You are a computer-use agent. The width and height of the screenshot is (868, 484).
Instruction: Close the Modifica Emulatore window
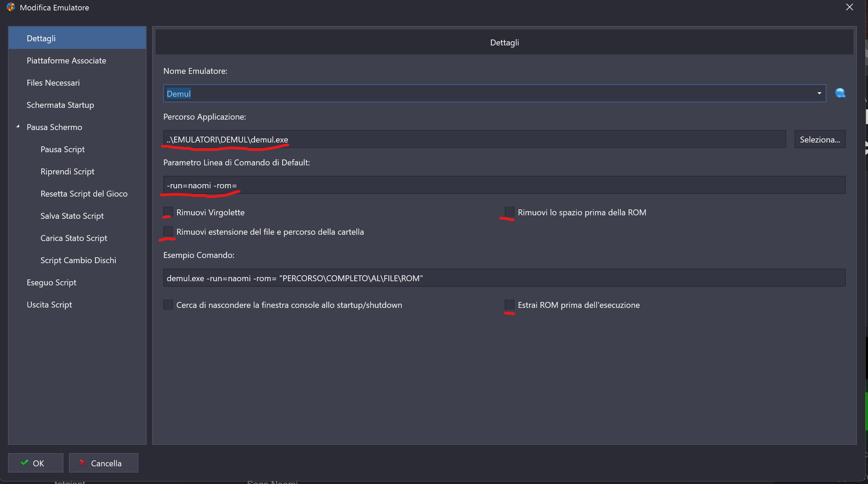(x=849, y=7)
